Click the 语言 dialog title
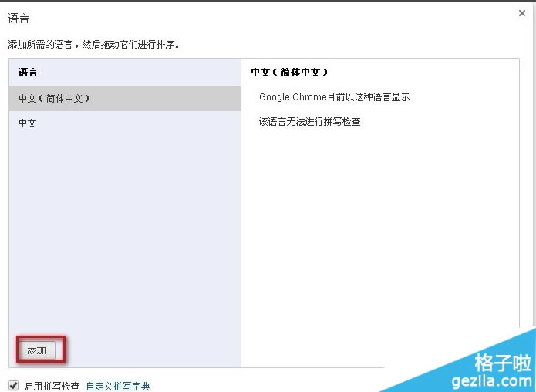 tap(19, 18)
